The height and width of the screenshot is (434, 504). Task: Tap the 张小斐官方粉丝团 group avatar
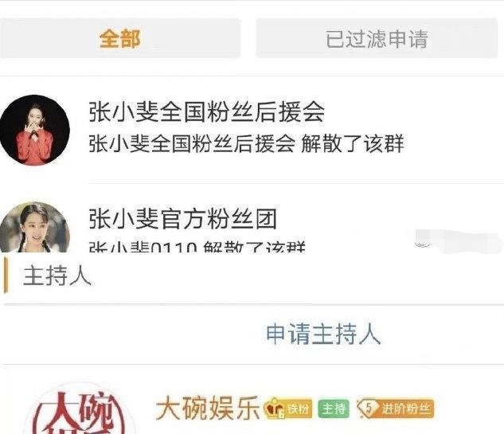pyautogui.click(x=35, y=227)
